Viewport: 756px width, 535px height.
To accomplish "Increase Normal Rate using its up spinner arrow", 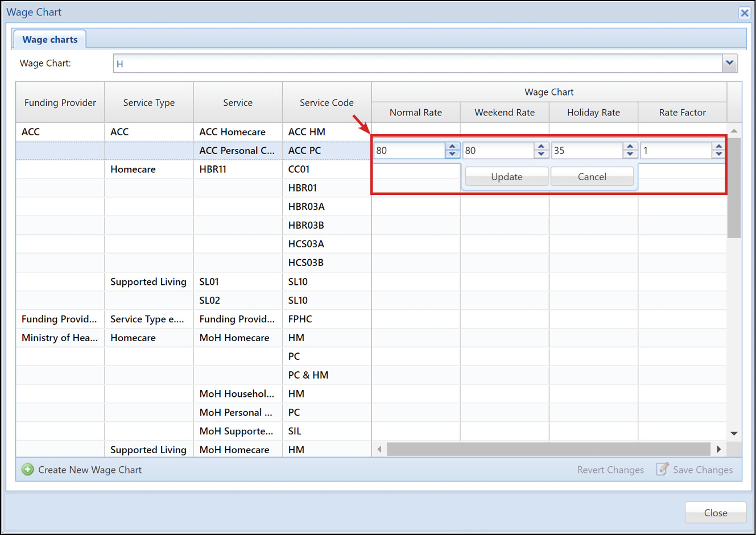I will 452,147.
